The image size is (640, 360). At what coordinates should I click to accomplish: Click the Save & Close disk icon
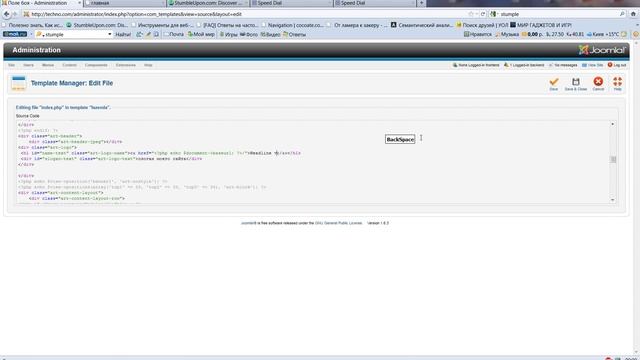pyautogui.click(x=576, y=82)
